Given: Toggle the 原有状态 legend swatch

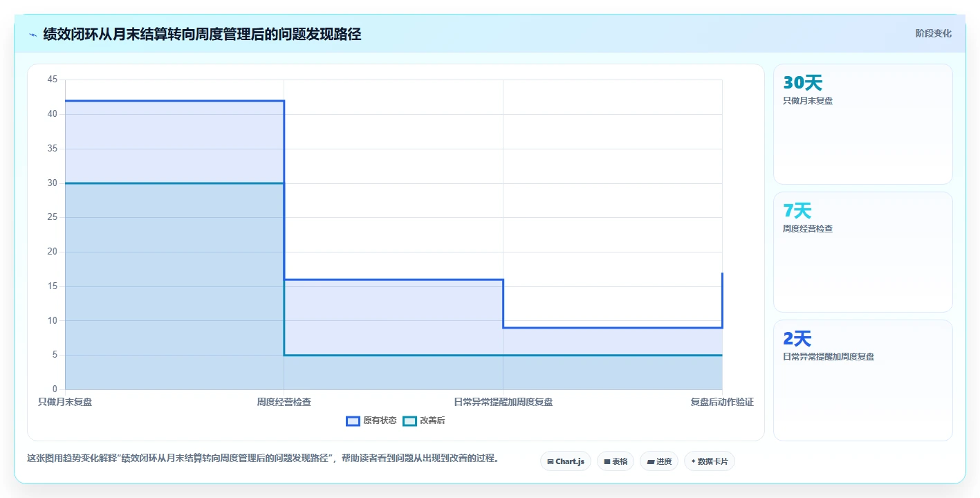Looking at the screenshot, I should tap(353, 421).
